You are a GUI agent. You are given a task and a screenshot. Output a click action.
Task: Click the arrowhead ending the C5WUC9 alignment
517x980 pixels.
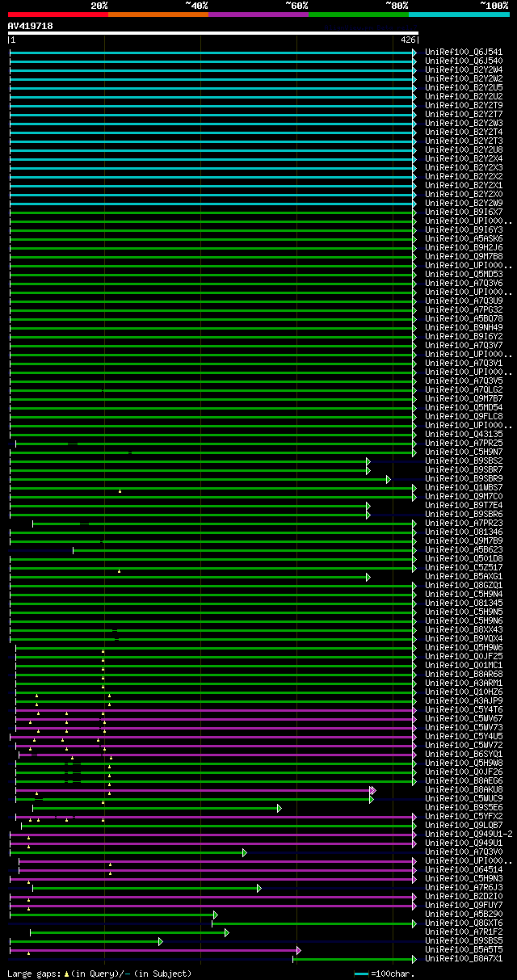click(372, 798)
